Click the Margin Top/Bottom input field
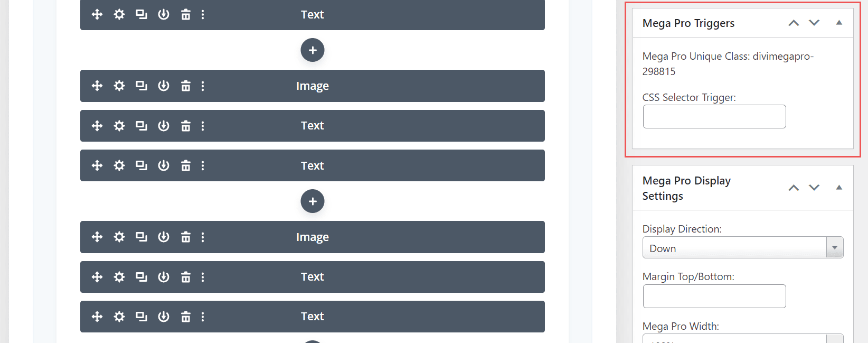The width and height of the screenshot is (868, 343). (x=714, y=296)
